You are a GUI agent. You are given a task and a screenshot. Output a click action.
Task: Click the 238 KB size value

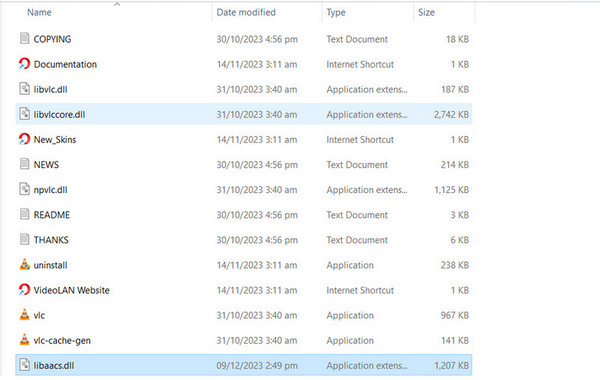(455, 265)
